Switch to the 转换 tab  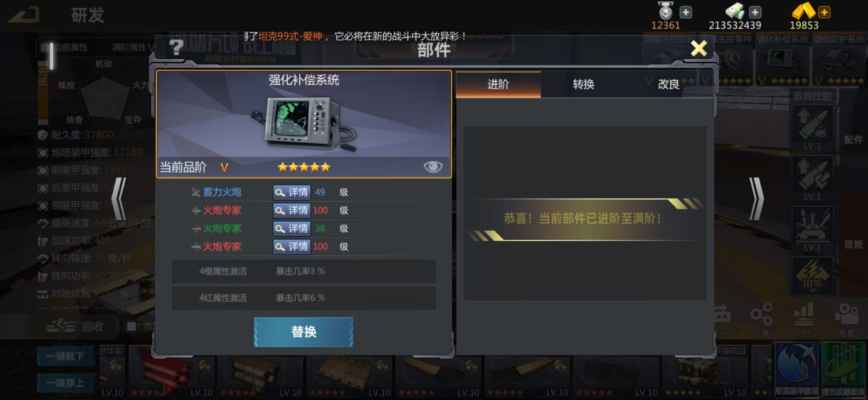pos(583,84)
